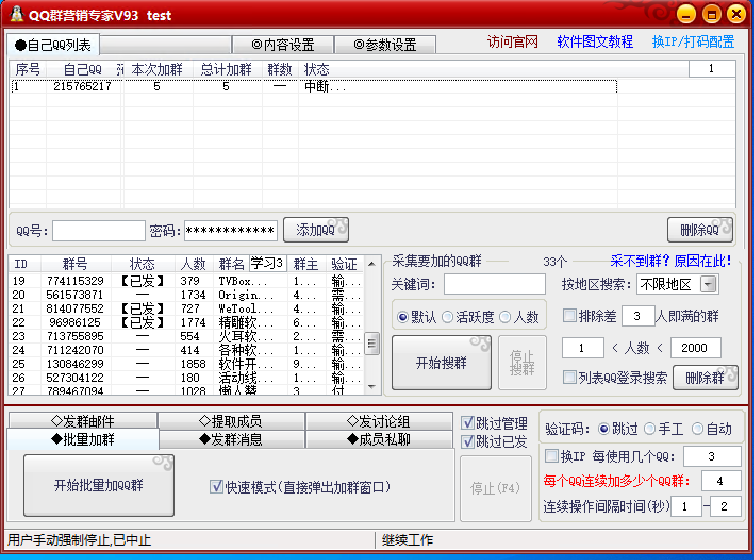754x560 pixels.
Task: Click minimum 人数 field showing 1
Action: point(583,348)
